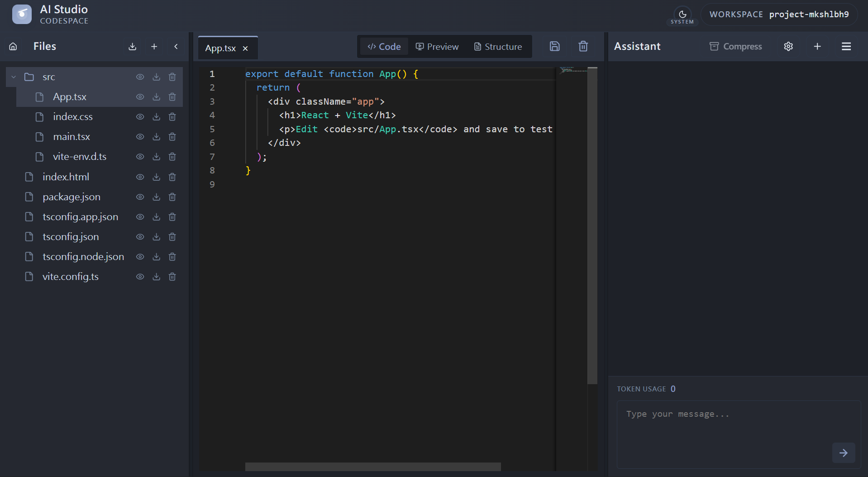Switch to the Structure view
This screenshot has width=868, height=477.
(x=497, y=47)
